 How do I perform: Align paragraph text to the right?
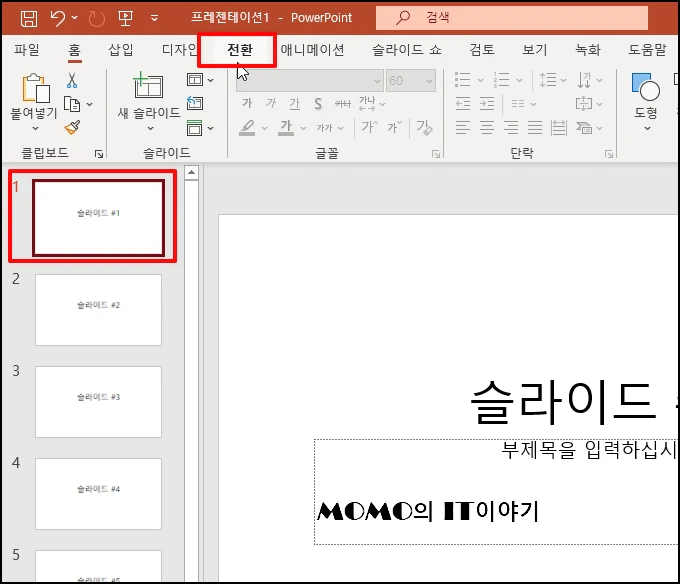[511, 127]
